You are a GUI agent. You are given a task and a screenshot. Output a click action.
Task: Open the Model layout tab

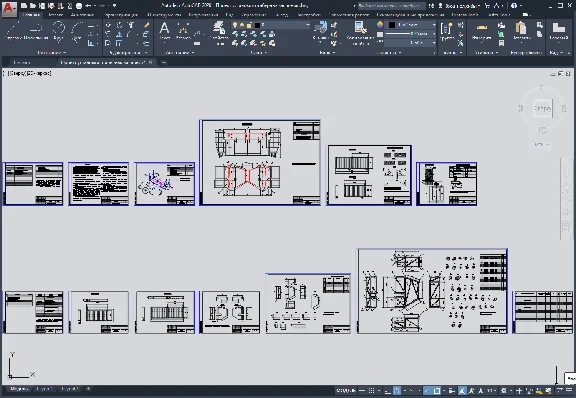(19, 389)
